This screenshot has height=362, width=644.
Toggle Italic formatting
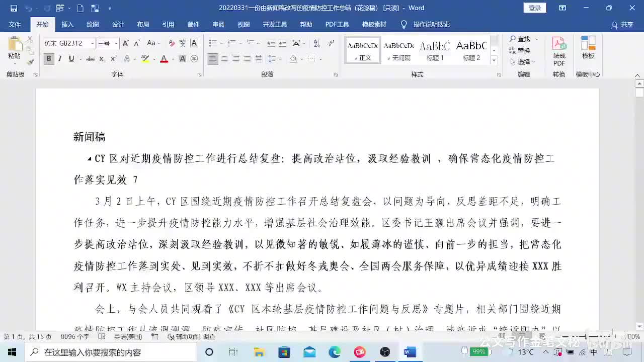click(60, 59)
